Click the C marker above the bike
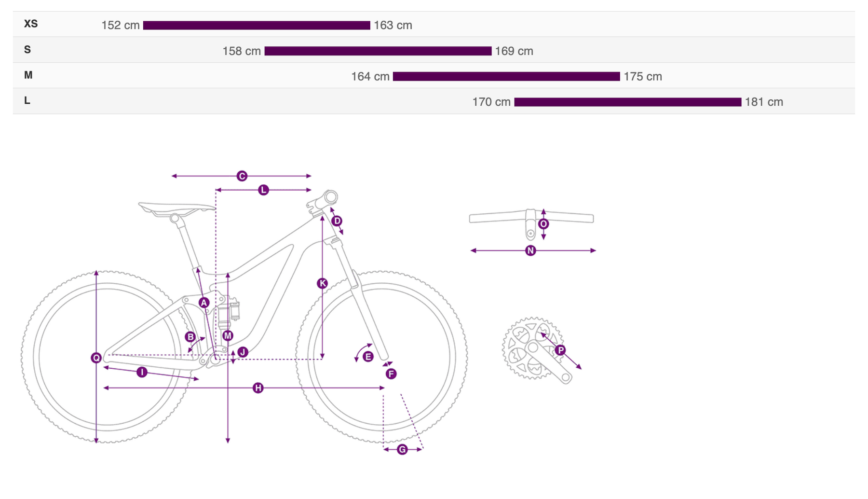Image resolution: width=868 pixels, height=499 pixels. 242,176
